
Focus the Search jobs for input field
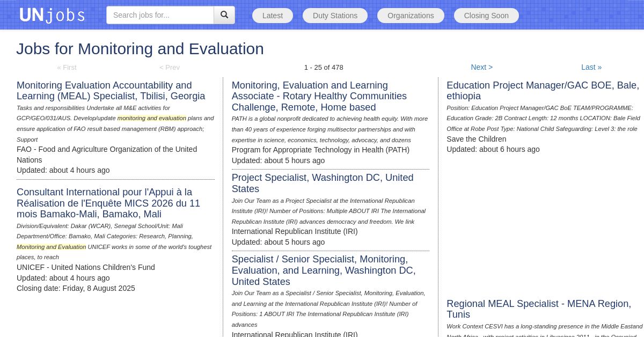160,15
